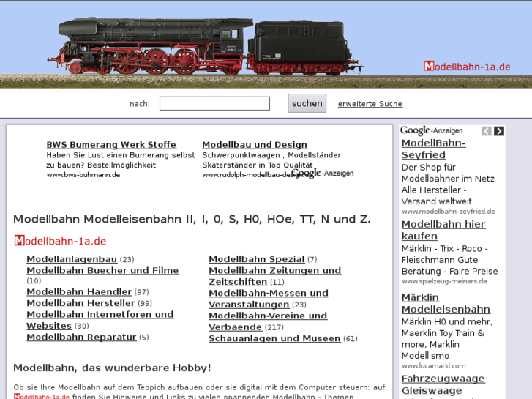Click the red Modellbahn-1a.de logo above categories
The height and width of the screenshot is (399, 532).
coord(61,241)
